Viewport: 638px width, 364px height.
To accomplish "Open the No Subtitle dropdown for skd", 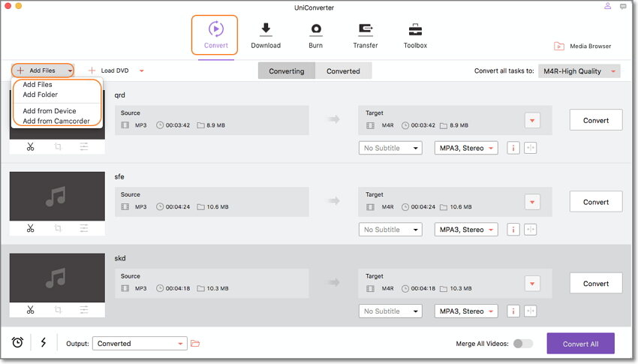I will (x=390, y=311).
